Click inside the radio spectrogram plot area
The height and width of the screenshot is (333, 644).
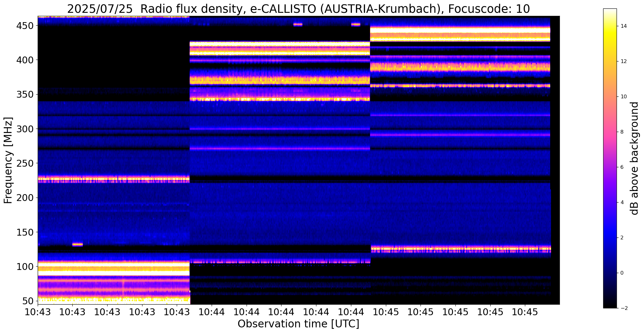pyautogui.click(x=299, y=160)
